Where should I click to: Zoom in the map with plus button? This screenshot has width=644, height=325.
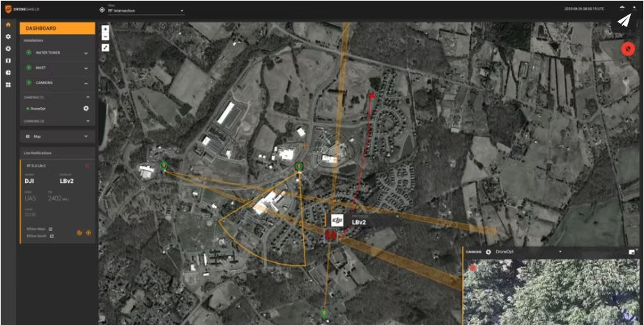click(x=105, y=29)
